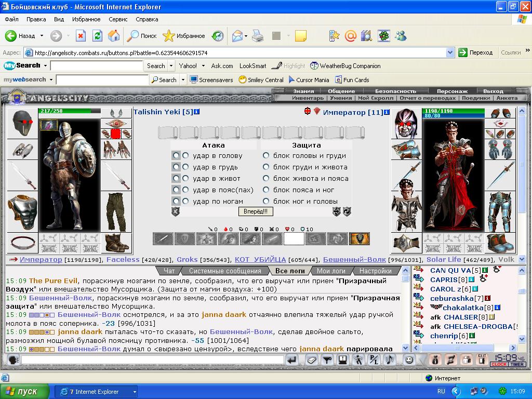Click the golden highlighted skill icon in ability bar
Image resolution: width=532 pixels, height=399 pixels.
tap(360, 238)
